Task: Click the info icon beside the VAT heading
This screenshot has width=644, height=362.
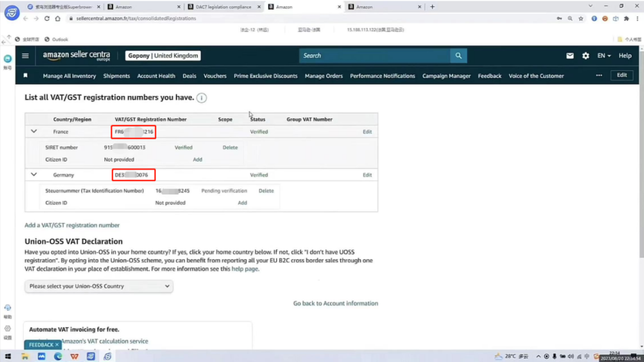Action: [202, 98]
